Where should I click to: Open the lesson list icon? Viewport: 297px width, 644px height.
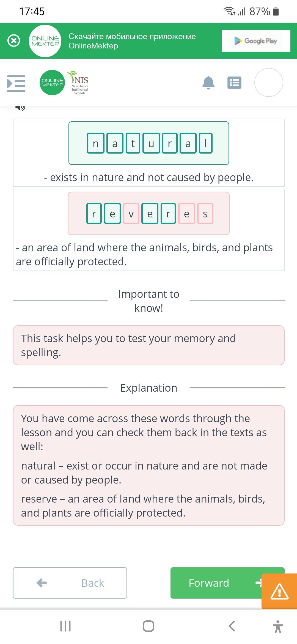(234, 83)
